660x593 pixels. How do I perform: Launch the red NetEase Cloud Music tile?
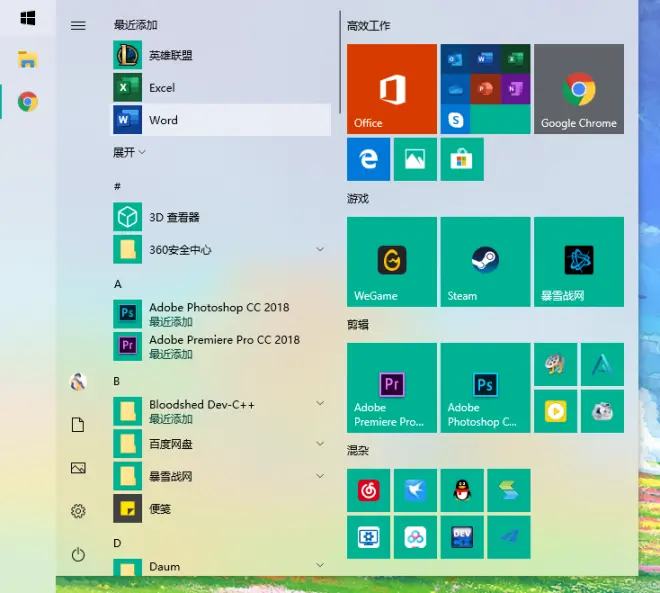[368, 490]
